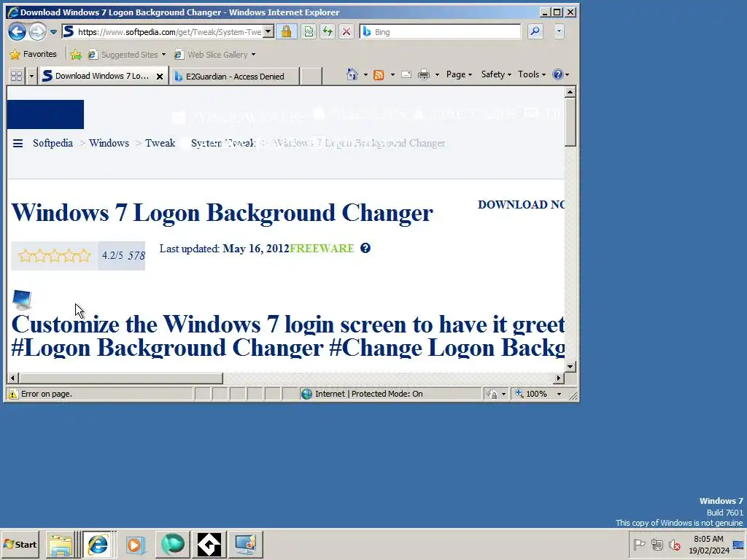This screenshot has width=747, height=560.
Task: Open the Tools menu
Action: pyautogui.click(x=532, y=74)
